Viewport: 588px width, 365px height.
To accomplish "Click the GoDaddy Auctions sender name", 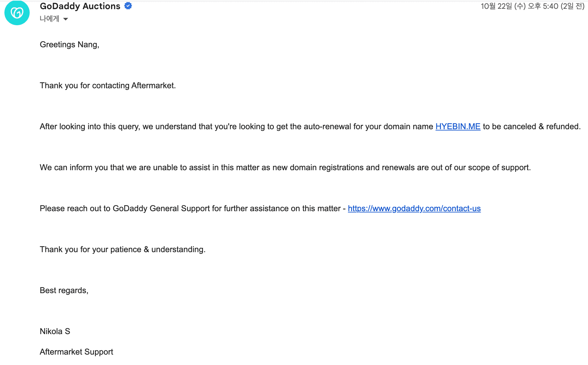I will (80, 6).
